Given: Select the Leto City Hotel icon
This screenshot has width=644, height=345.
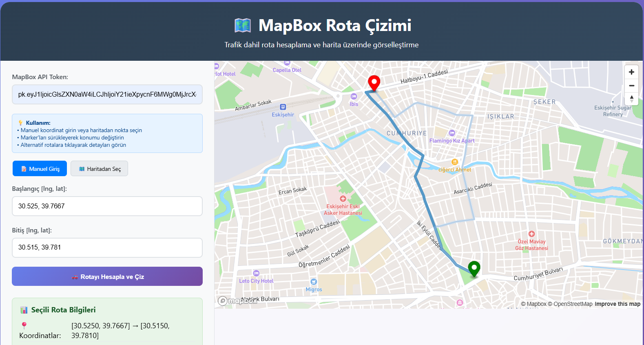Looking at the screenshot, I should pyautogui.click(x=256, y=273).
